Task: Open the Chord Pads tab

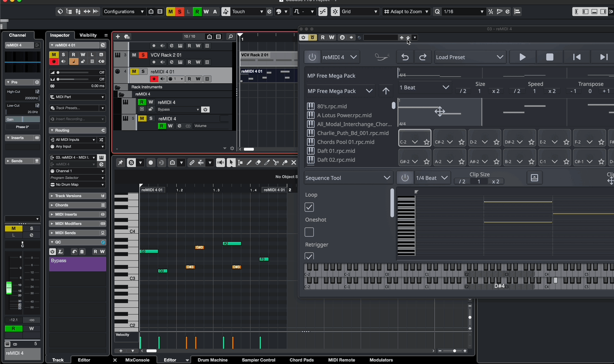Action: point(302,360)
